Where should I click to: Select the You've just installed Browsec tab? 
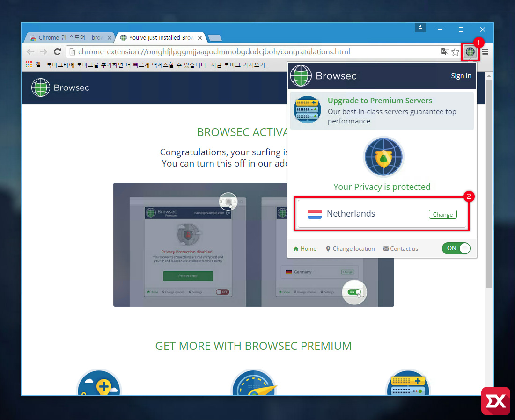[159, 37]
